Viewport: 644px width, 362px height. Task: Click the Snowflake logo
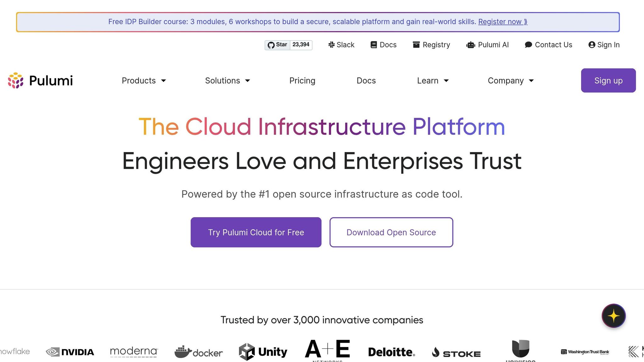point(15,351)
